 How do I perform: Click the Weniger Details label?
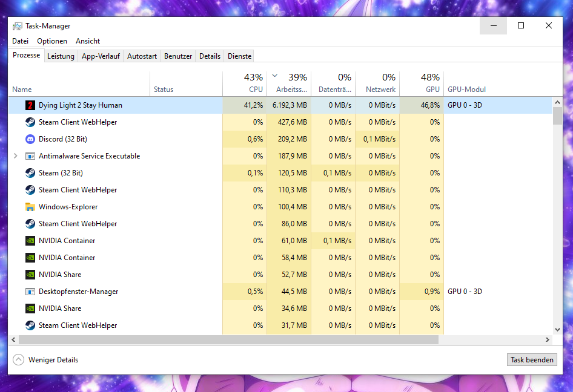tap(53, 360)
